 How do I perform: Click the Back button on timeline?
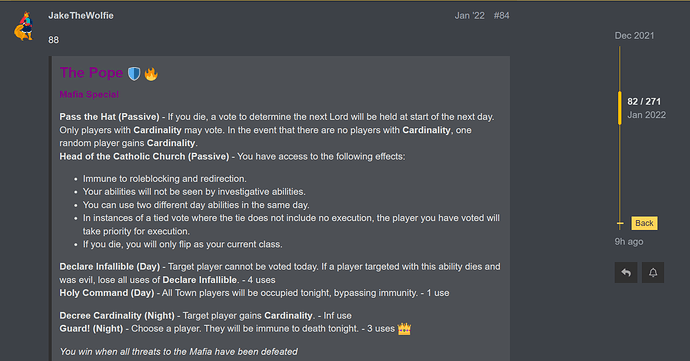click(x=644, y=223)
